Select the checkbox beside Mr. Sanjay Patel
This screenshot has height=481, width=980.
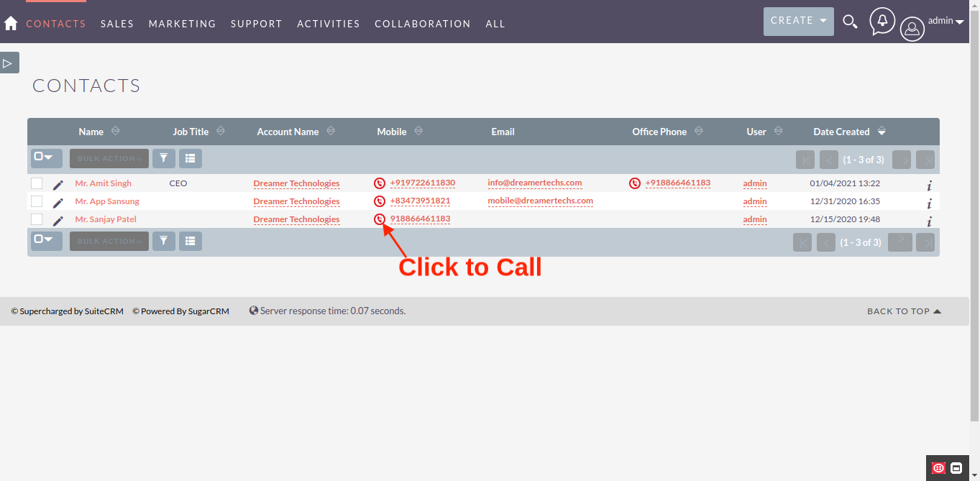click(37, 219)
